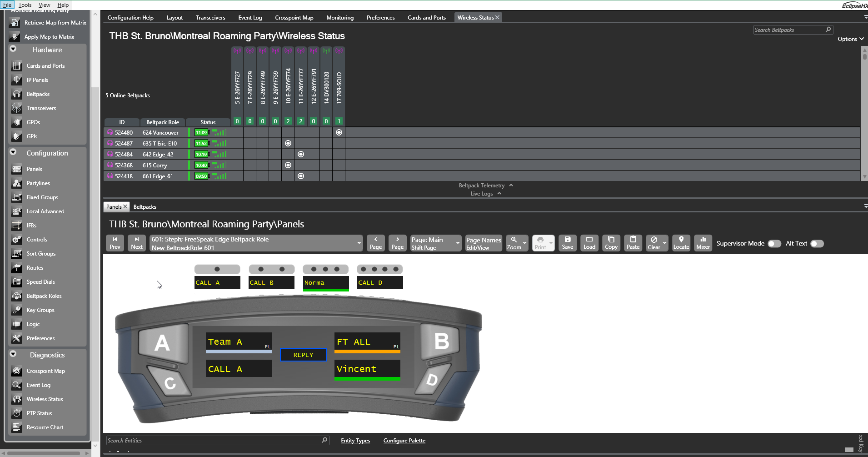Click the Copy toolbar icon
This screenshot has height=457, width=868.
(x=611, y=243)
